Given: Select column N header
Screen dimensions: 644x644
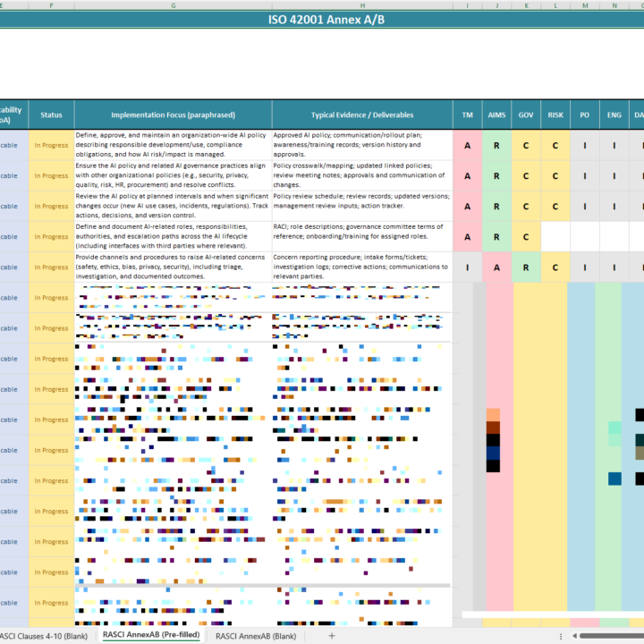Looking at the screenshot, I should tap(614, 5).
